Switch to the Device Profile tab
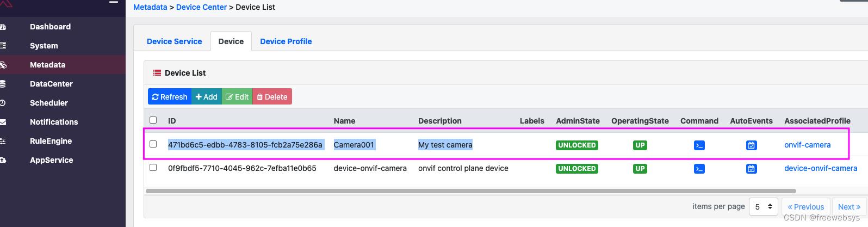Image resolution: width=868 pixels, height=227 pixels. tap(286, 41)
